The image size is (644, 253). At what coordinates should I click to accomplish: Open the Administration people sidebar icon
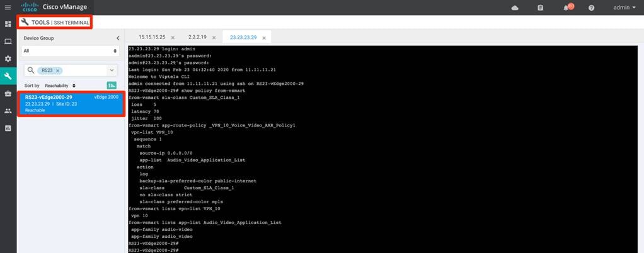click(x=8, y=111)
